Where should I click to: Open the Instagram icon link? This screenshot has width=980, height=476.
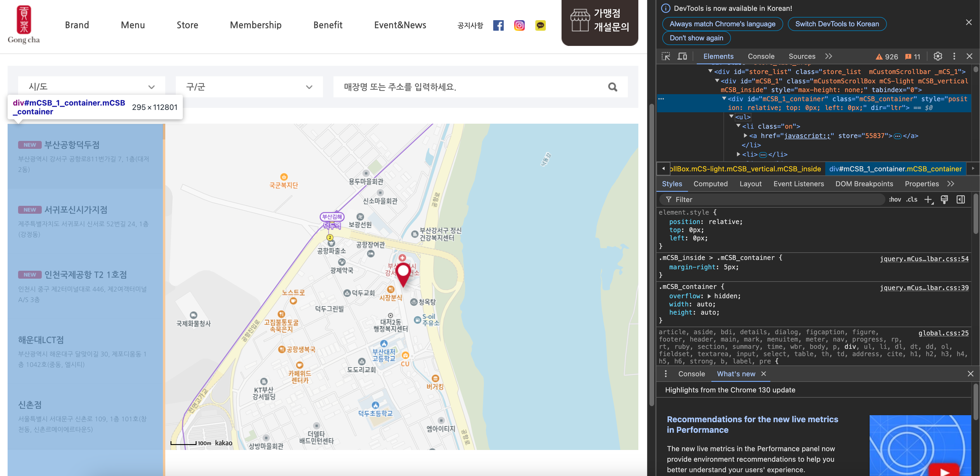click(519, 25)
